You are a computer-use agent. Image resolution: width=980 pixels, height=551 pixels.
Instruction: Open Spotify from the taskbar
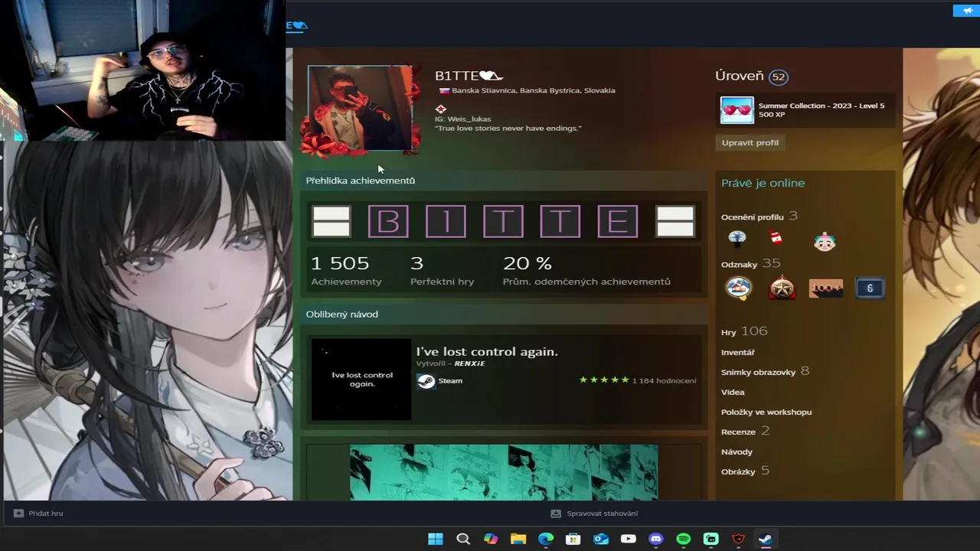684,539
